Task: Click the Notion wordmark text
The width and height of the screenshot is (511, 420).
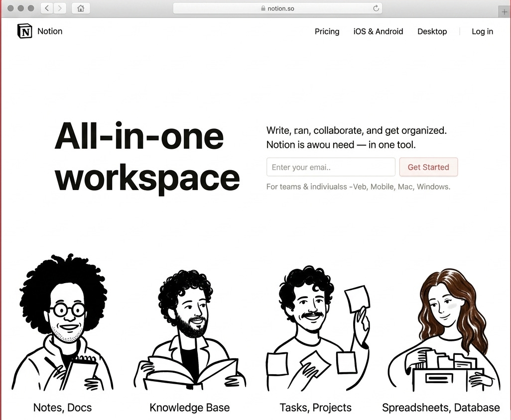Action: tap(50, 31)
